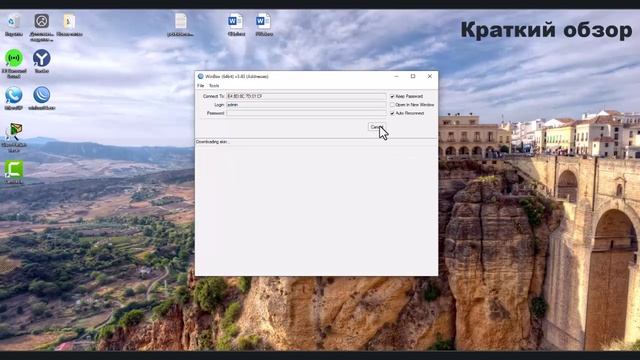This screenshot has width=640, height=360.
Task: Click the WinBox title bar app icon
Action: coord(200,76)
